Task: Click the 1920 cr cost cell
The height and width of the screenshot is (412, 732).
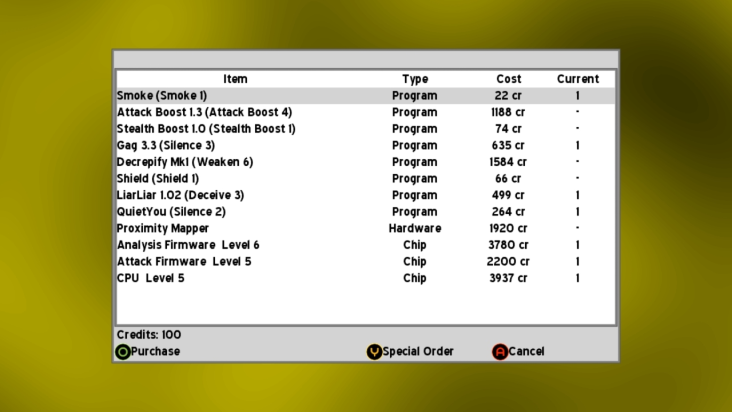Action: click(x=508, y=228)
